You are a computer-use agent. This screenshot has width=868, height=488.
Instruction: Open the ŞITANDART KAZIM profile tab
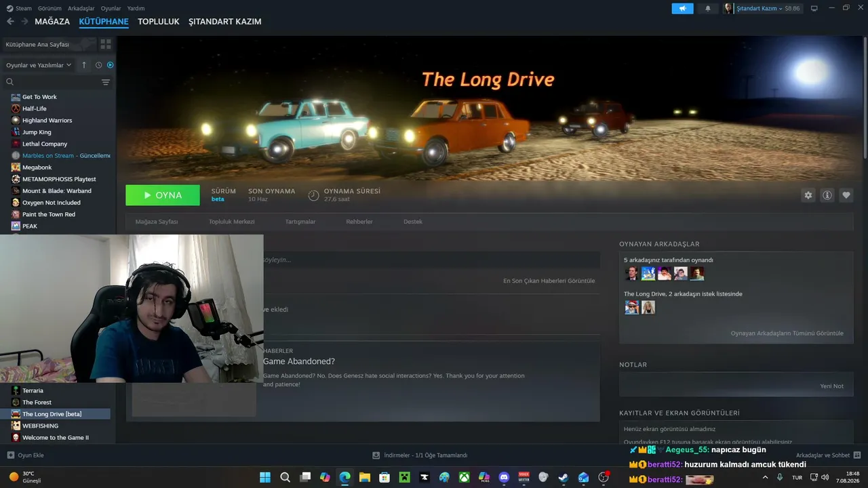coord(225,22)
